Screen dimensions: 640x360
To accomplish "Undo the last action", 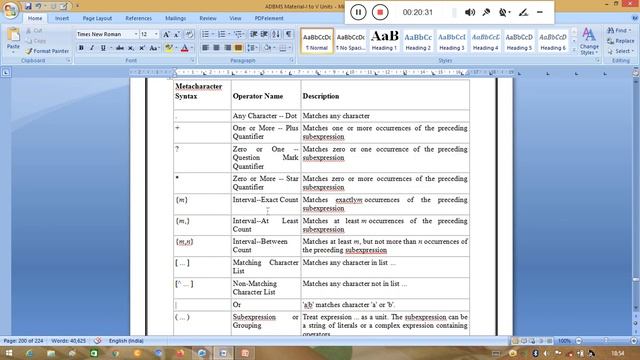I will tap(38, 6).
